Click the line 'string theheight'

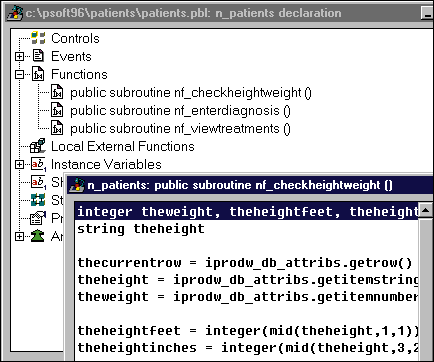(x=141, y=229)
